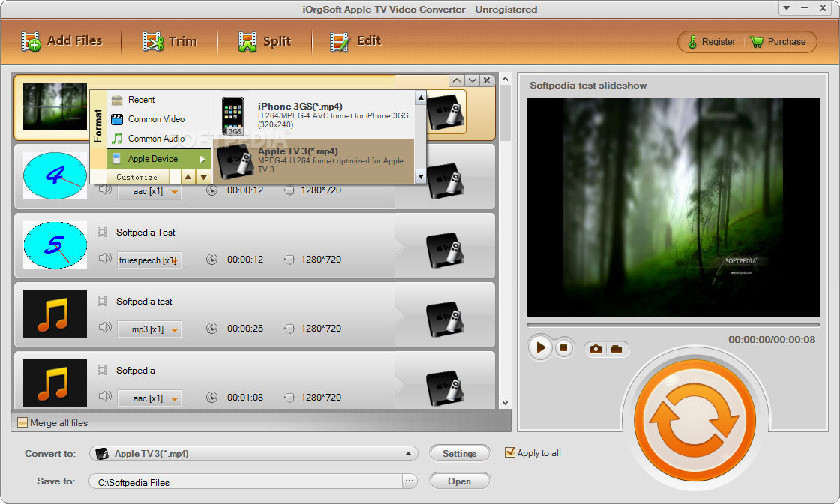Click the Open folder button
The height and width of the screenshot is (504, 840).
460,481
